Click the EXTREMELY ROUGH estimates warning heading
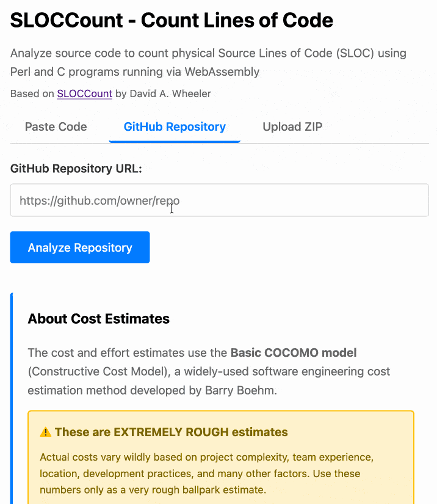Viewport: 437px width, 504px height. point(171,432)
